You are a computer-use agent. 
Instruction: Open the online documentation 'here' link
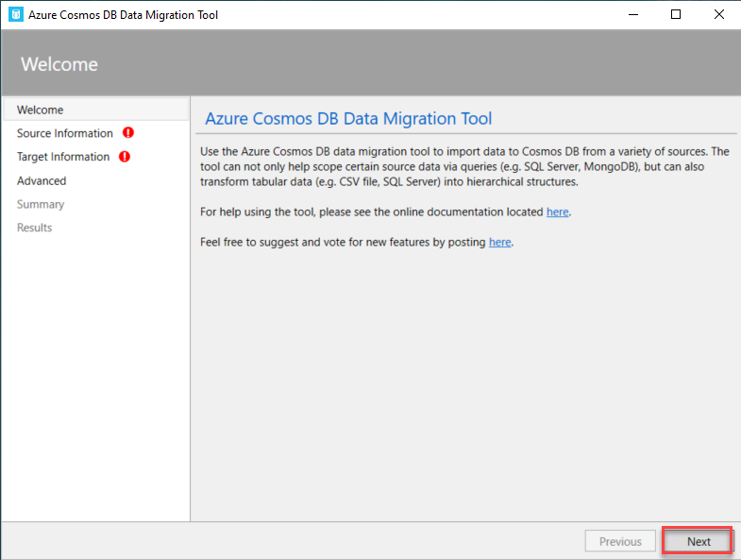[557, 212]
